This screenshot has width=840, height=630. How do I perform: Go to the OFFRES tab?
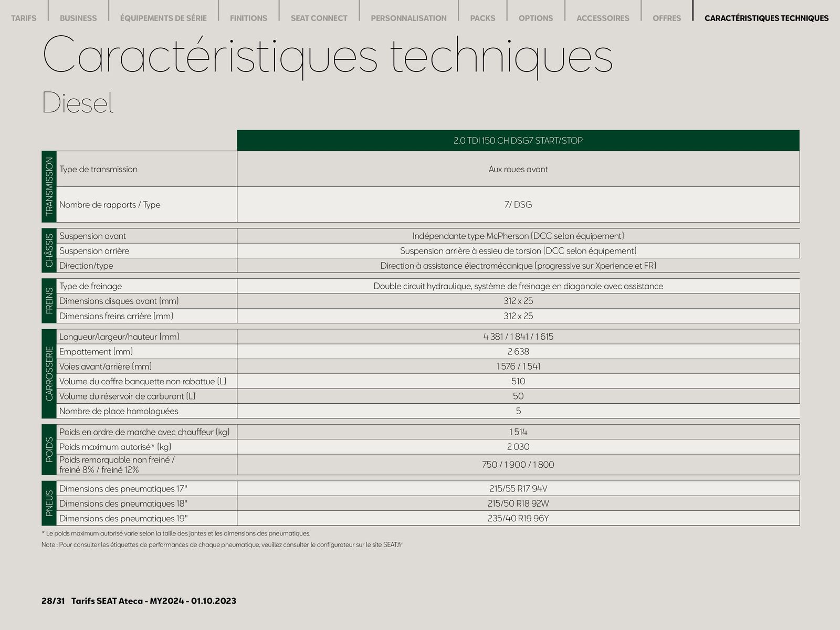click(667, 18)
